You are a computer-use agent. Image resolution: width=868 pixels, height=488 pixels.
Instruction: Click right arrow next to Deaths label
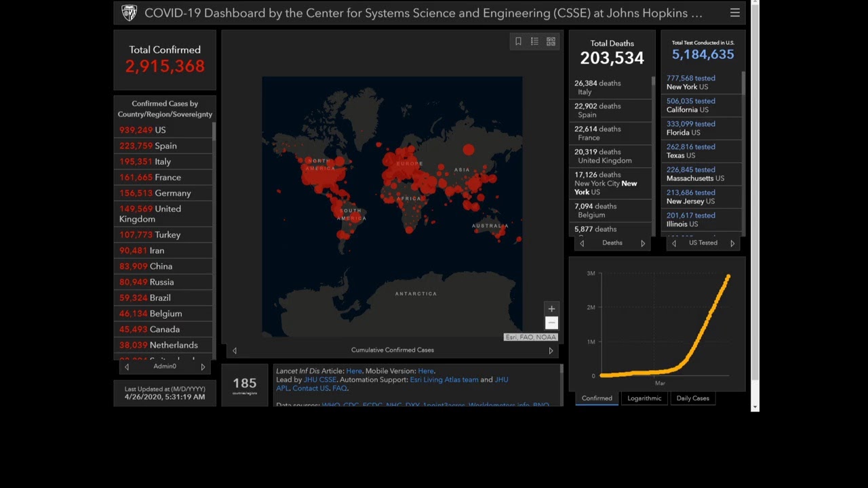(x=643, y=243)
